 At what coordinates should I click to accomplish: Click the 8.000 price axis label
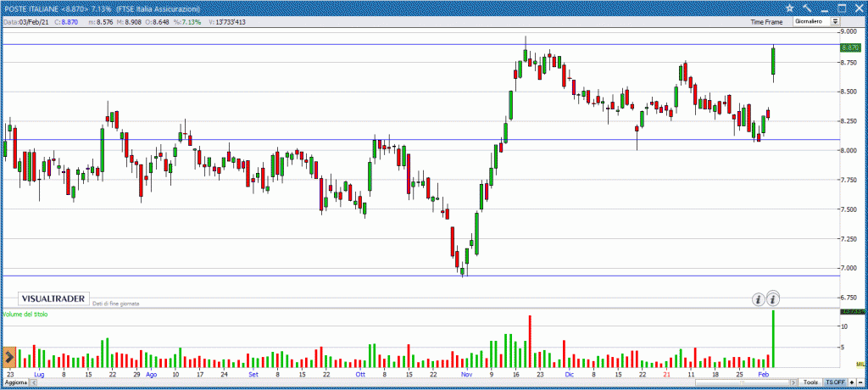pos(850,150)
